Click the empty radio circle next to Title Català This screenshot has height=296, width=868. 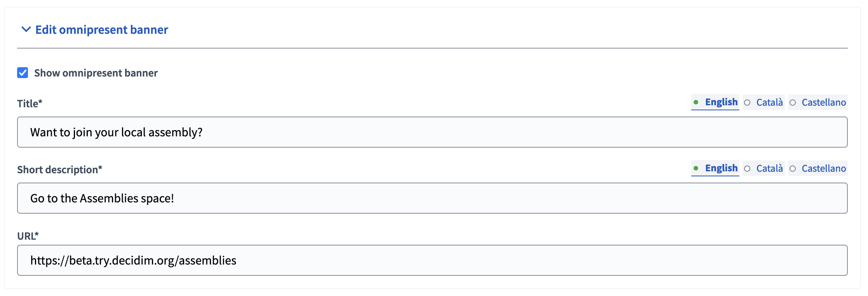747,103
